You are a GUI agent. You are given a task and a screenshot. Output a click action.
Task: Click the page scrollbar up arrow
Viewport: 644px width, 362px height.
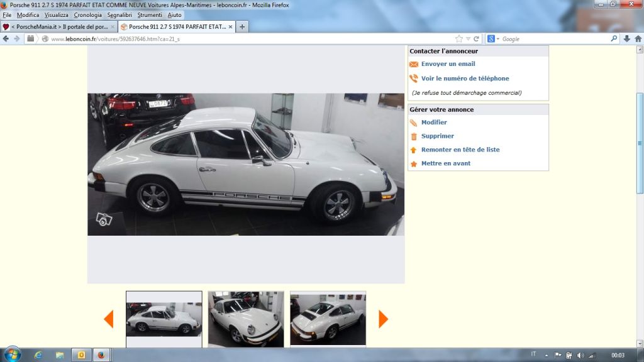click(x=640, y=50)
